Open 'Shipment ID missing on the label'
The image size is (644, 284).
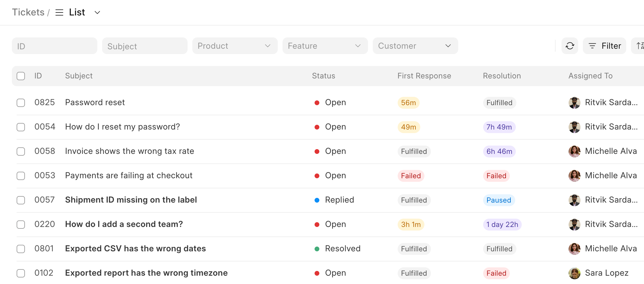131,200
